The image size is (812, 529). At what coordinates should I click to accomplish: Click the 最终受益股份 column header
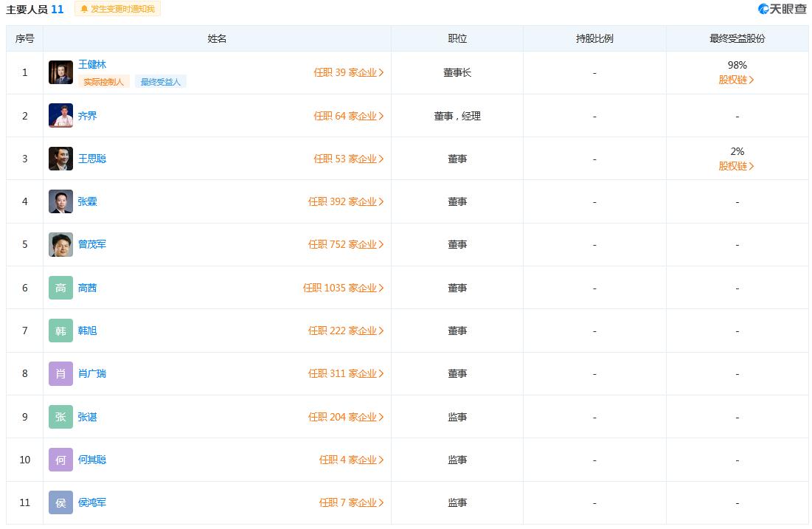click(x=737, y=38)
